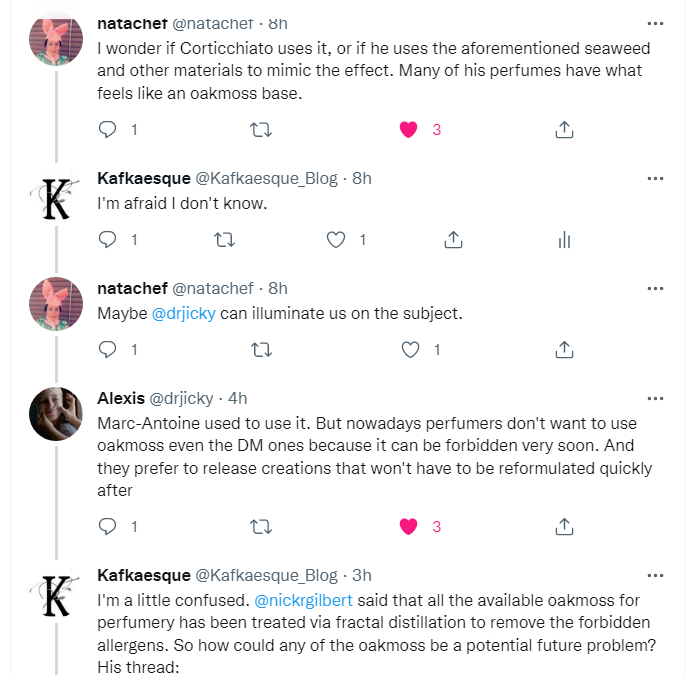This screenshot has width=692, height=675.
Task: Open the @drjicky mention link
Action: (x=184, y=313)
